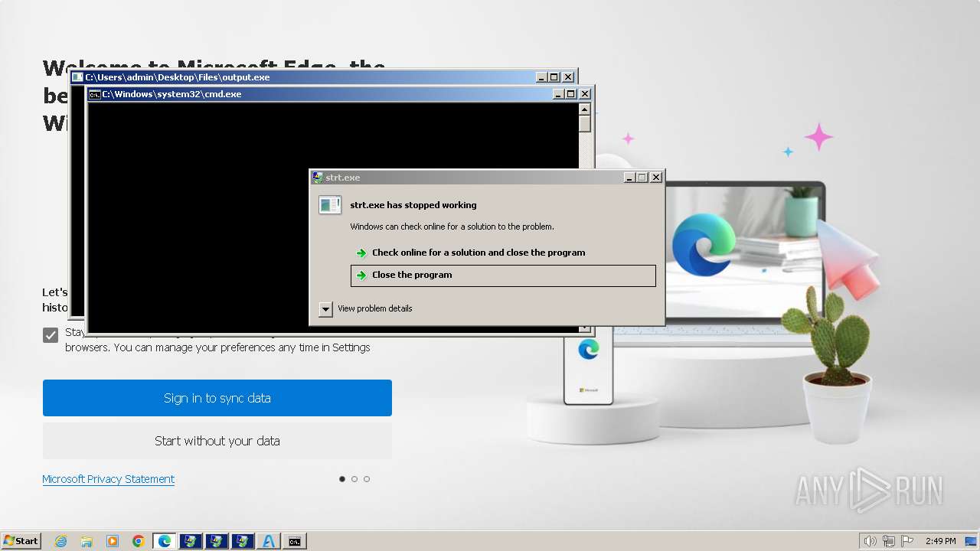The image size is (980, 551).
Task: Maximize the cmd.exe console window
Action: [571, 94]
